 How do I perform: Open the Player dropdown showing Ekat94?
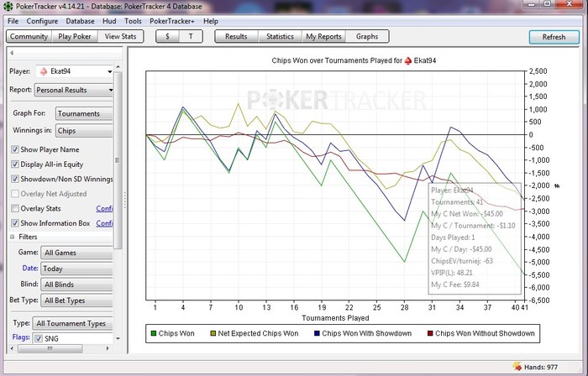(75, 71)
